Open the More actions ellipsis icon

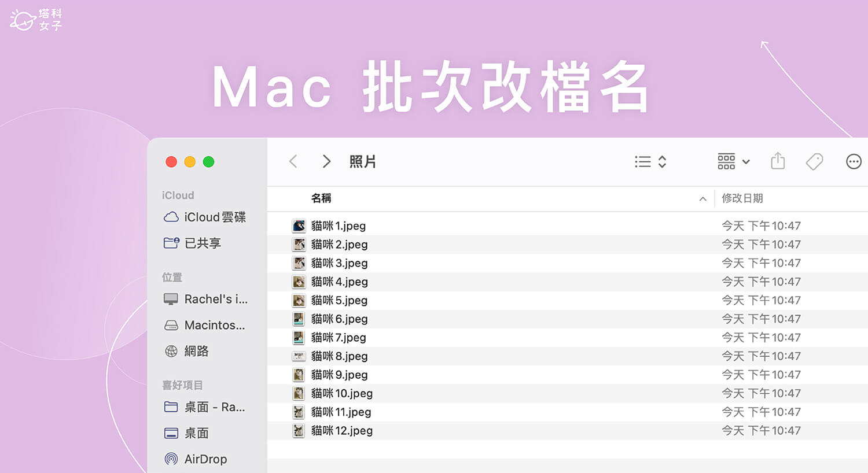tap(854, 161)
